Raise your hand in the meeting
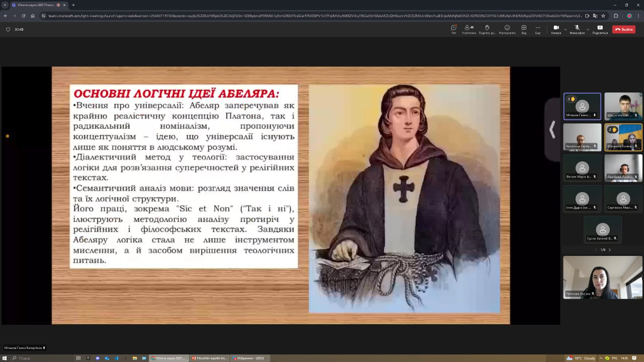The image size is (644, 362). pos(487,29)
